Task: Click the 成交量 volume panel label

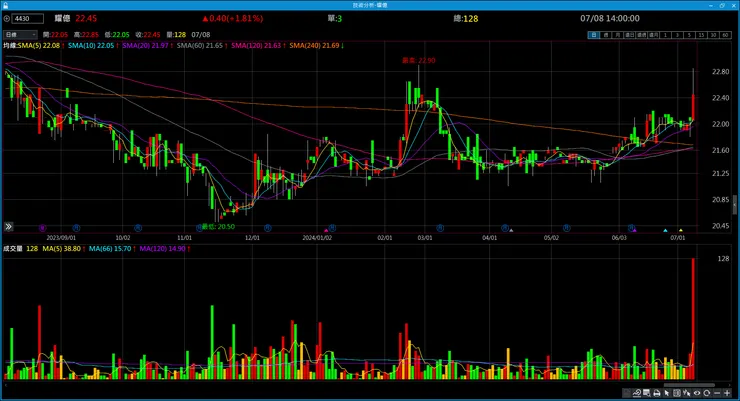Action: [13, 248]
